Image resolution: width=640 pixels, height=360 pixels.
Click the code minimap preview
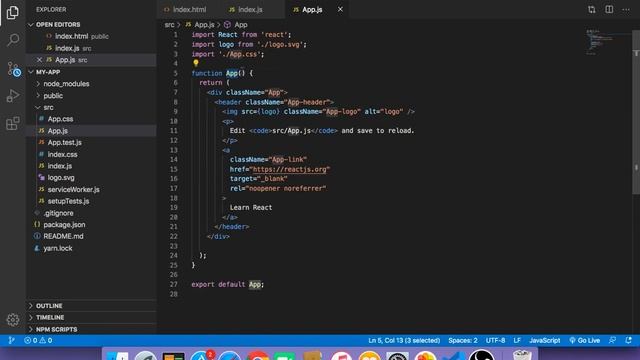599,42
